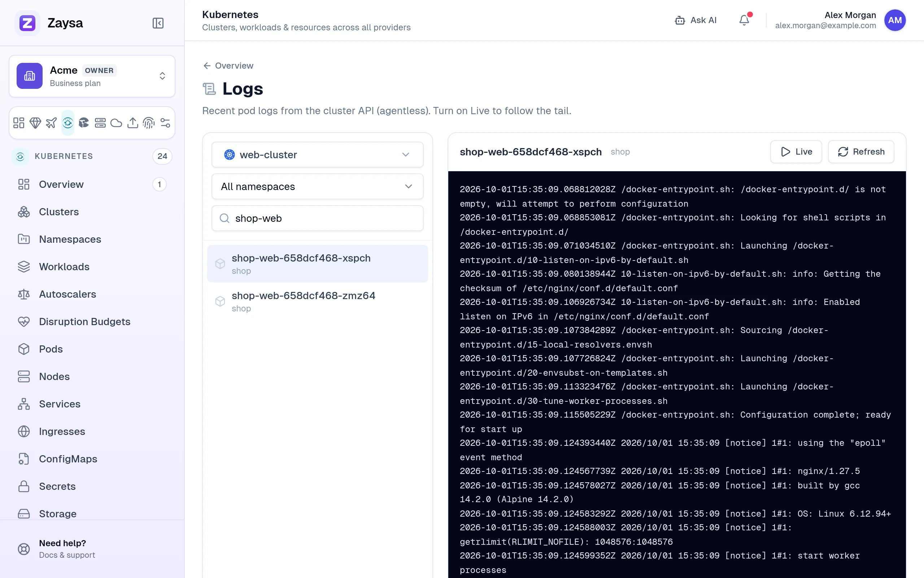Open the All namespaces dropdown

coord(317,186)
